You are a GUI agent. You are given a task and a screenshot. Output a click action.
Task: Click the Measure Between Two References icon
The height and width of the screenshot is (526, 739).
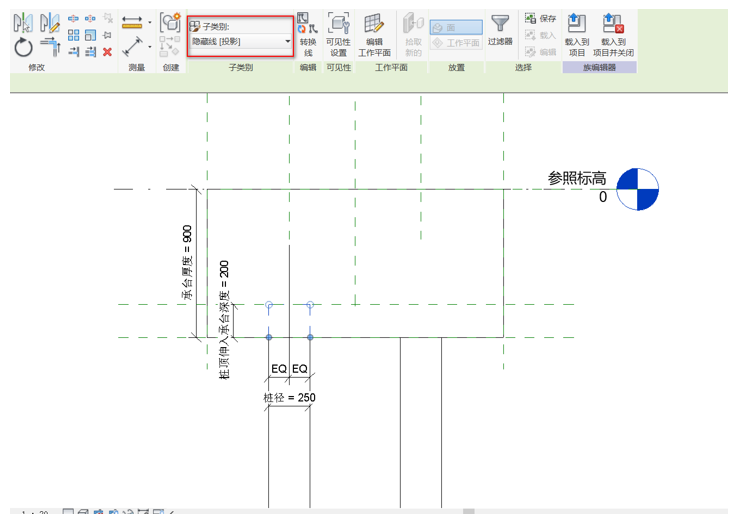[x=132, y=22]
